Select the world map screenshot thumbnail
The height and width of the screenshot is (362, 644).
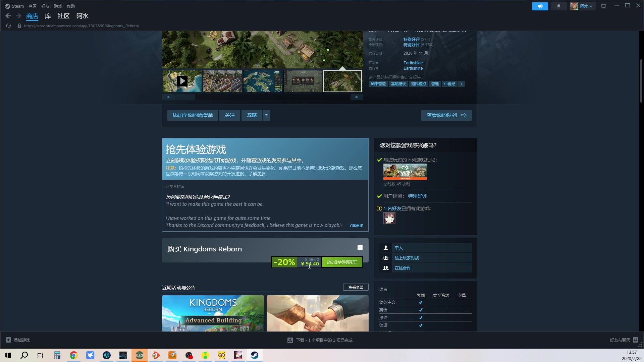[x=263, y=81]
